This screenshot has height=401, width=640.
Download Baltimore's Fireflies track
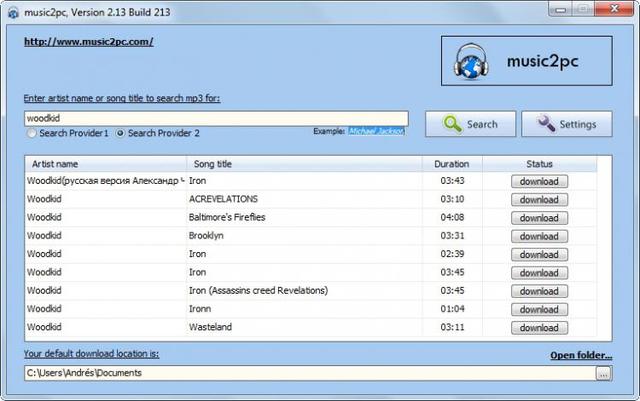point(539,218)
